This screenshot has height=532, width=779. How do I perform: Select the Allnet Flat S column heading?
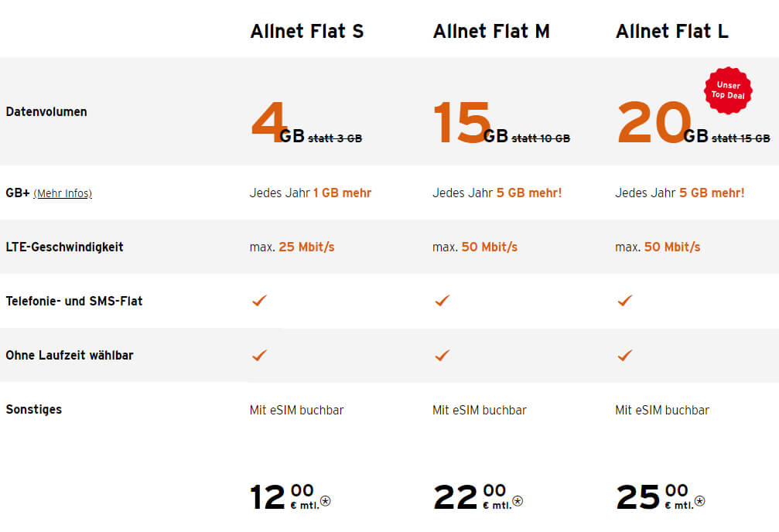pyautogui.click(x=306, y=32)
